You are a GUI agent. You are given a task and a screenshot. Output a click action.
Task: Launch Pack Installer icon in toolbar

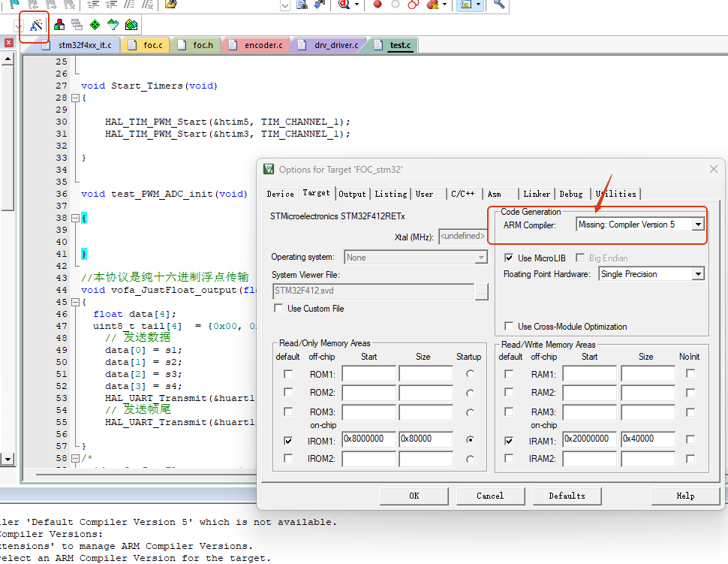click(131, 25)
